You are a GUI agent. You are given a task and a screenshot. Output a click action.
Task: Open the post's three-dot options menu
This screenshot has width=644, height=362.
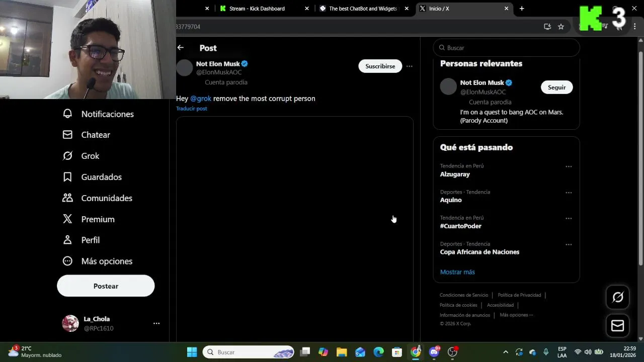[x=410, y=66]
